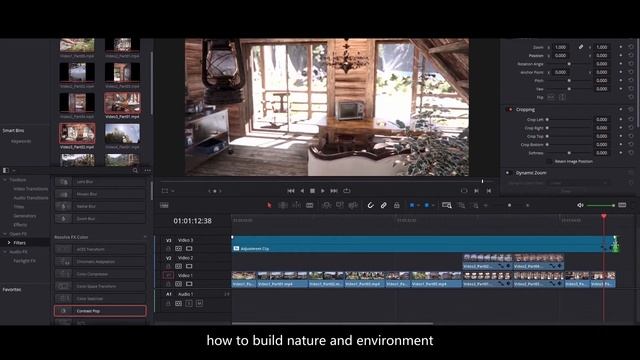The width and height of the screenshot is (640, 360).
Task: Click the Custom Zoom icon
Action: point(475,205)
